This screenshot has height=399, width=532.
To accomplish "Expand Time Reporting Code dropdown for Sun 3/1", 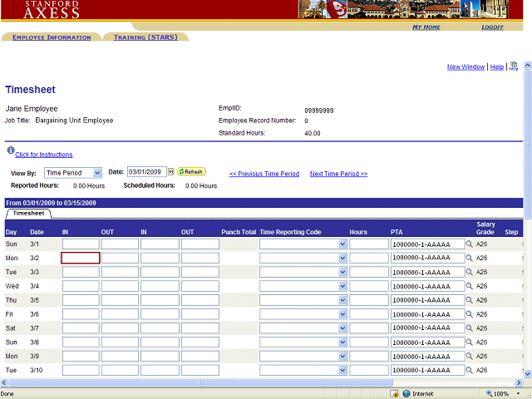I will click(x=342, y=244).
